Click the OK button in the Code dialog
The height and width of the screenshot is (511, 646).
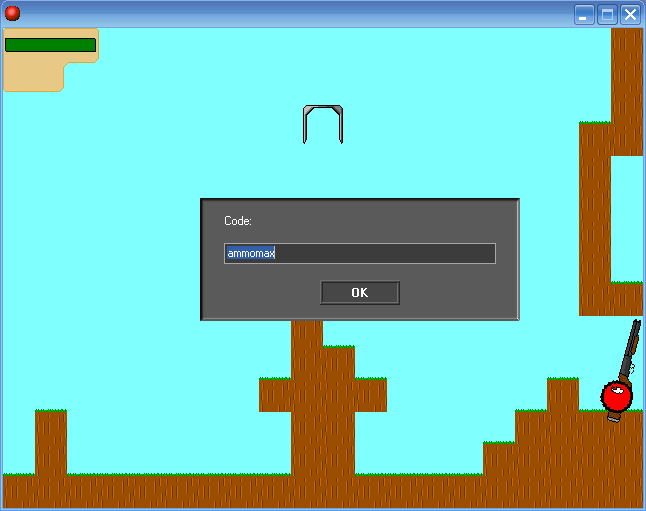[360, 293]
